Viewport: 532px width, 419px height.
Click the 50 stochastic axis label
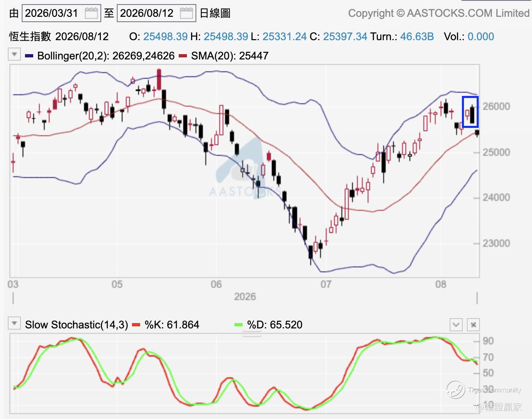tap(488, 373)
